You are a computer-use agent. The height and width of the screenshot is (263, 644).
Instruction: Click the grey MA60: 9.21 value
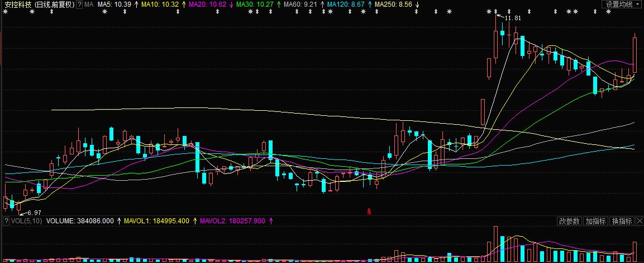coord(300,4)
